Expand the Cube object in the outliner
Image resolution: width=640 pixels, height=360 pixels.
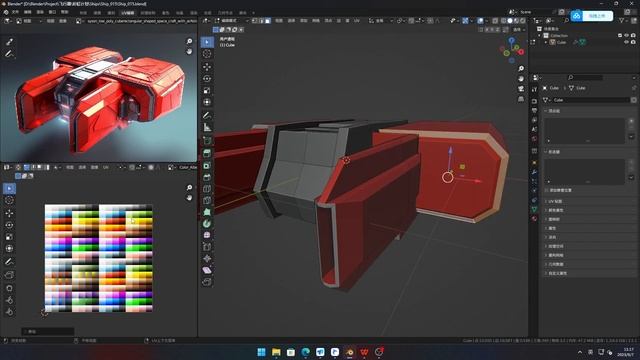546,42
